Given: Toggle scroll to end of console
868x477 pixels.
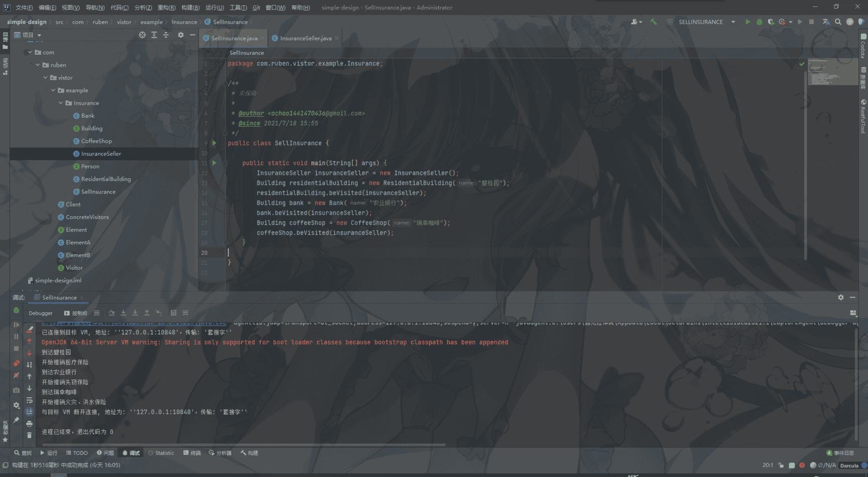Looking at the screenshot, I should click(x=29, y=412).
